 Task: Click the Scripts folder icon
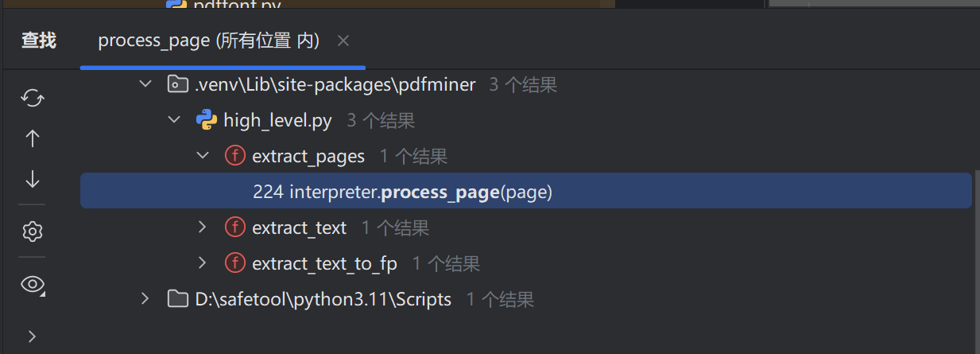(177, 299)
